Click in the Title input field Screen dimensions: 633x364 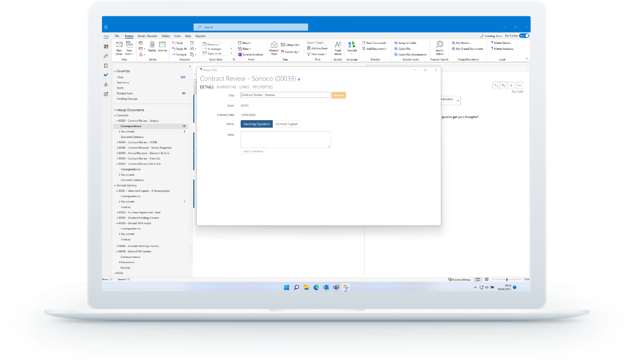286,95
